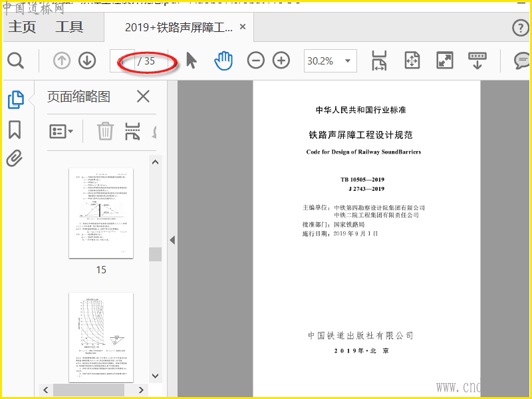532x399 pixels.
Task: Click the page label 15
Action: (x=101, y=270)
